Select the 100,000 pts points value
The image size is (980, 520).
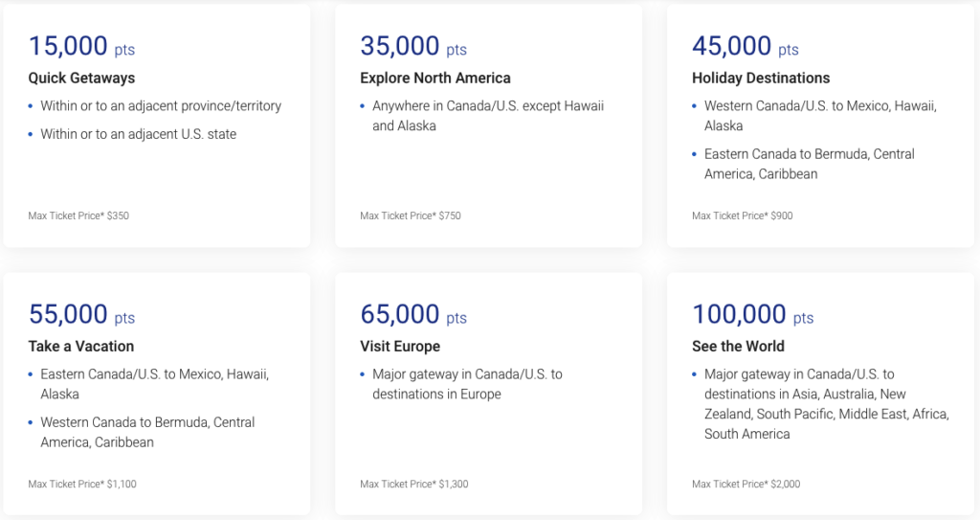pos(752,314)
